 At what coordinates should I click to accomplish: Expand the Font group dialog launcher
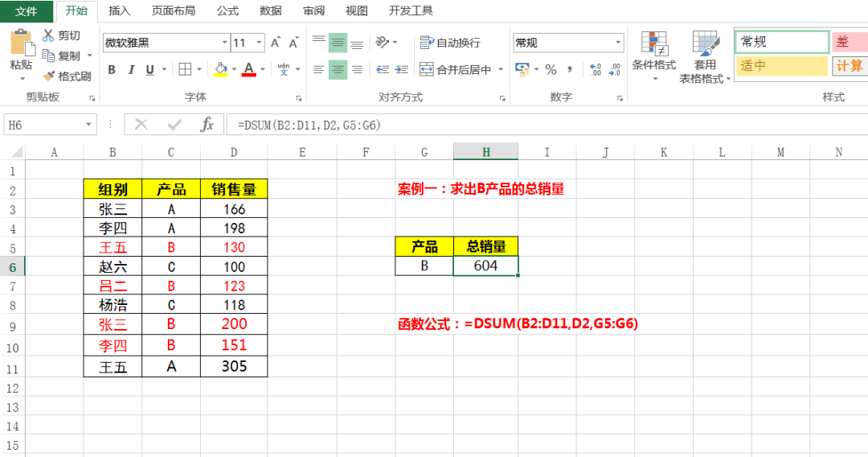[x=299, y=98]
